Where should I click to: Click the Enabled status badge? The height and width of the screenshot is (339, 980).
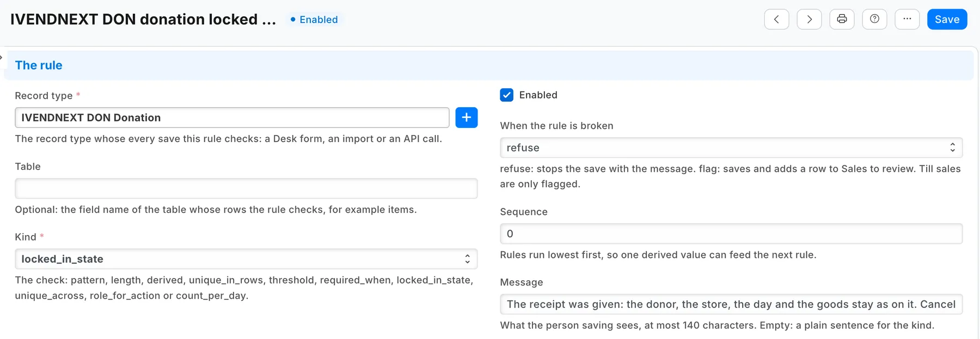(x=314, y=20)
